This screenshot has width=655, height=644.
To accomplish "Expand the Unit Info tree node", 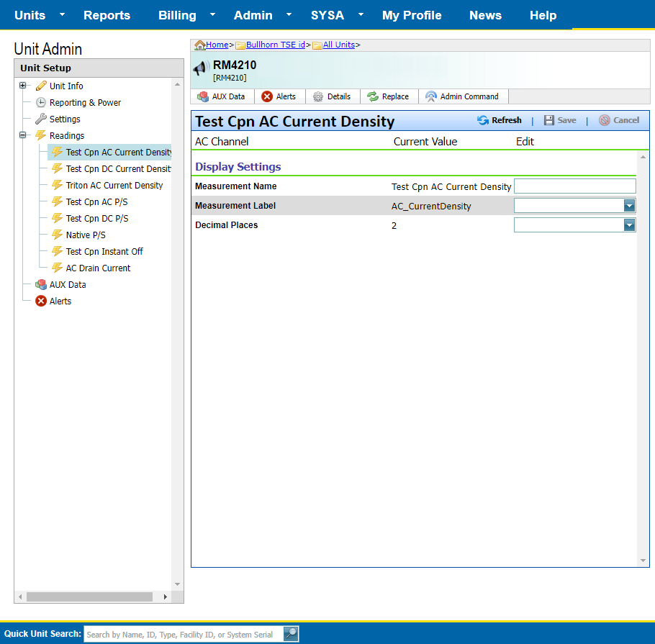I will point(23,86).
